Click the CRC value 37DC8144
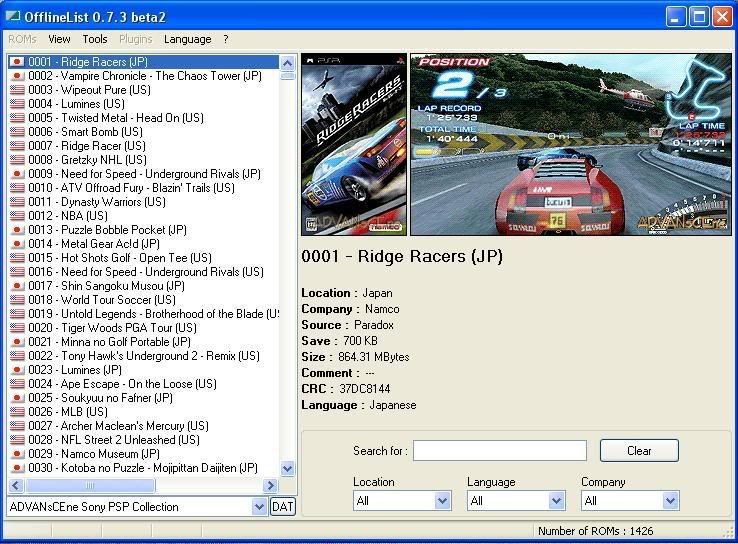Screen dimensions: 738x544 [x=365, y=389]
